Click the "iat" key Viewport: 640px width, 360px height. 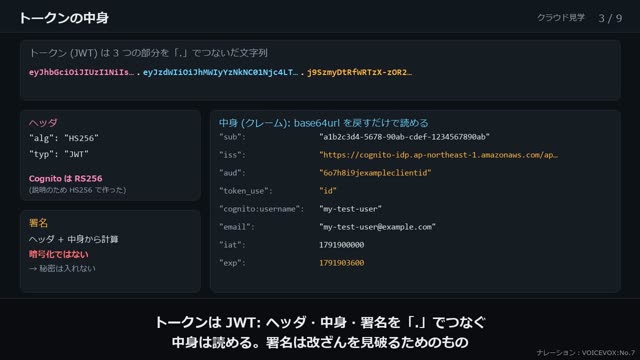click(233, 245)
